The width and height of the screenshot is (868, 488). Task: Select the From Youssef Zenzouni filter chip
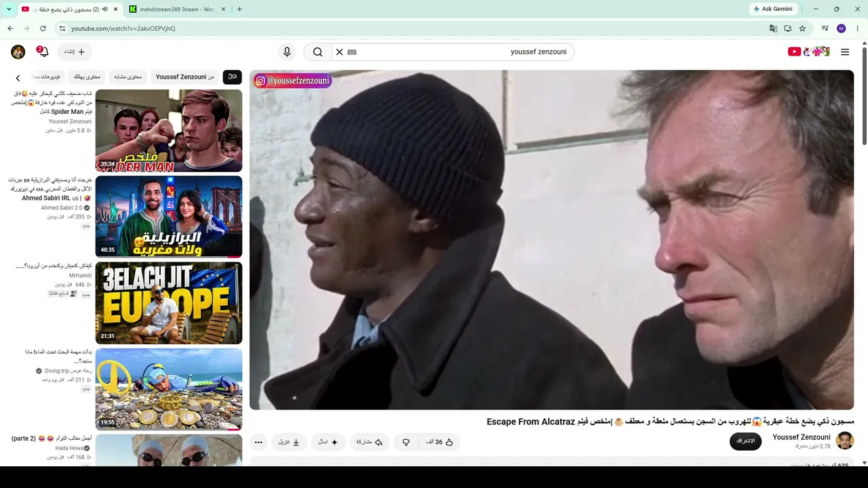[185, 77]
